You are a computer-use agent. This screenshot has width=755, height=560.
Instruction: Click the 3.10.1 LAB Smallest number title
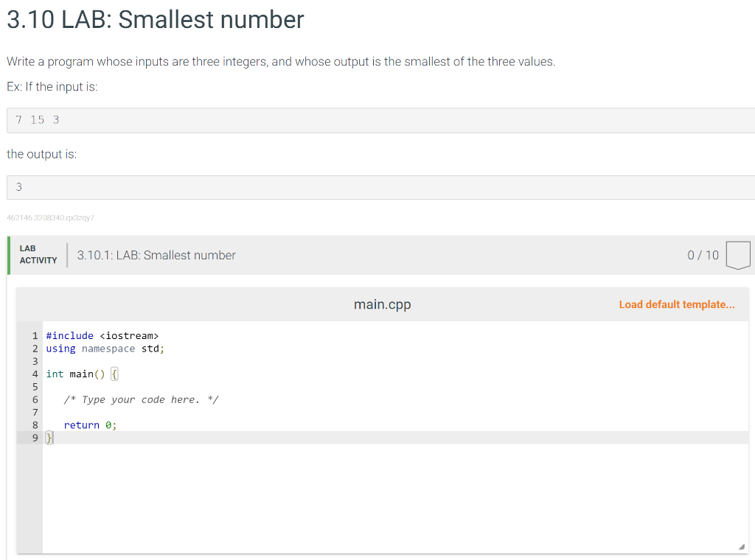156,255
